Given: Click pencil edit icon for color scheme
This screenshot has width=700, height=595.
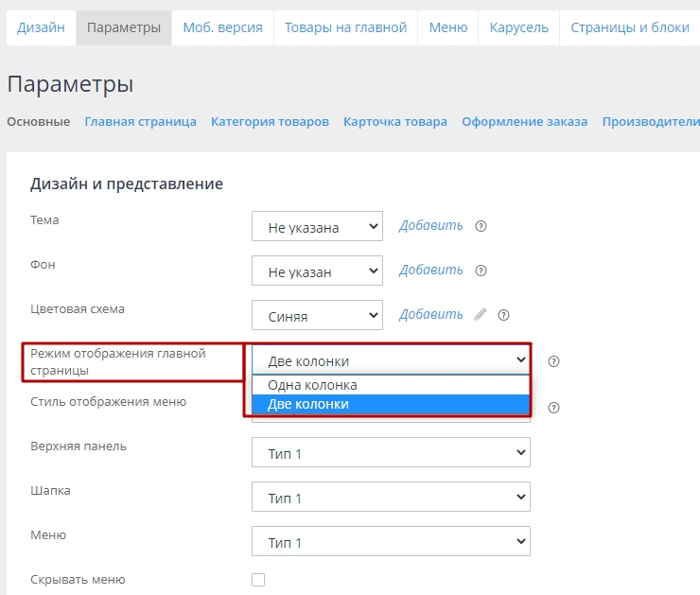Looking at the screenshot, I should click(x=481, y=315).
